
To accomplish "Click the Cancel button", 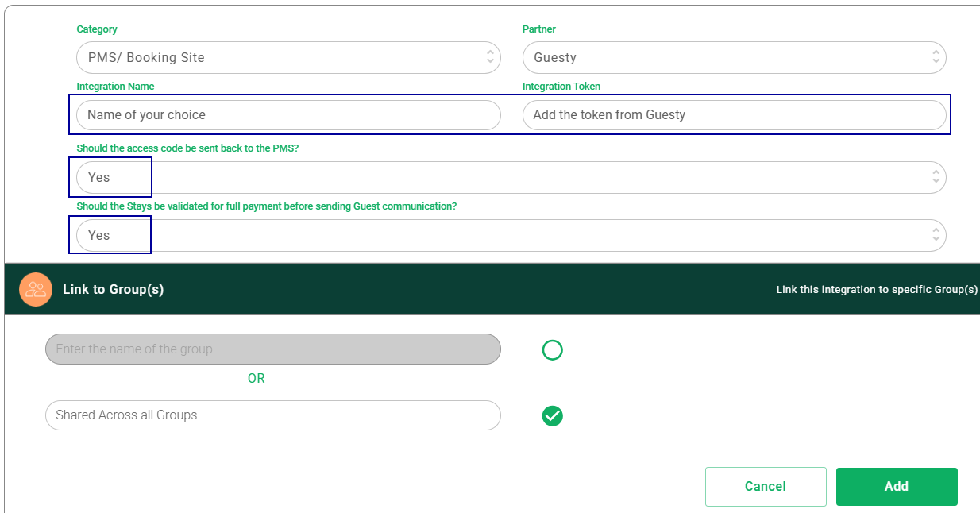I will (766, 486).
